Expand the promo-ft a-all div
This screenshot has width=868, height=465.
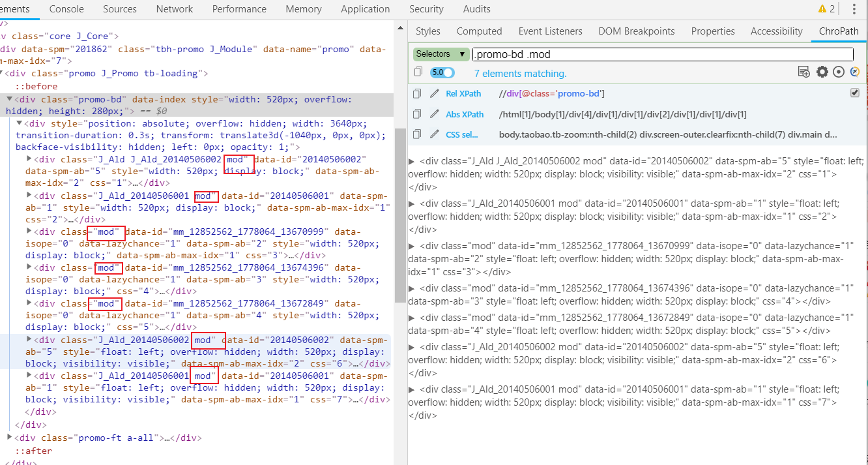click(x=10, y=438)
